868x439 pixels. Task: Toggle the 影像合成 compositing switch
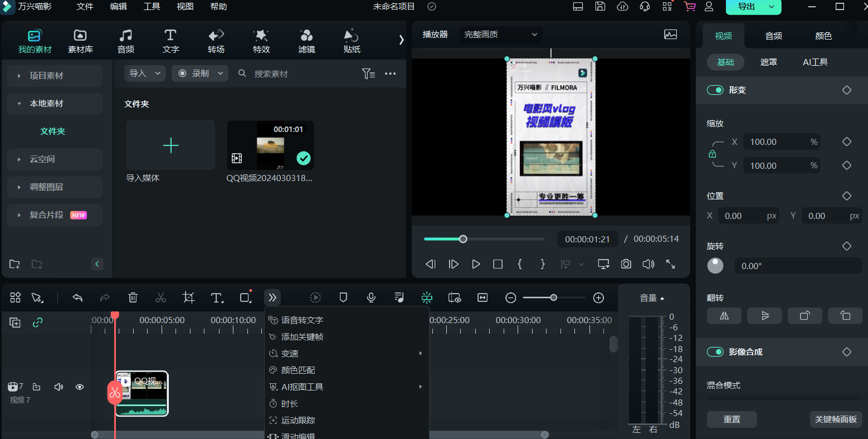715,352
